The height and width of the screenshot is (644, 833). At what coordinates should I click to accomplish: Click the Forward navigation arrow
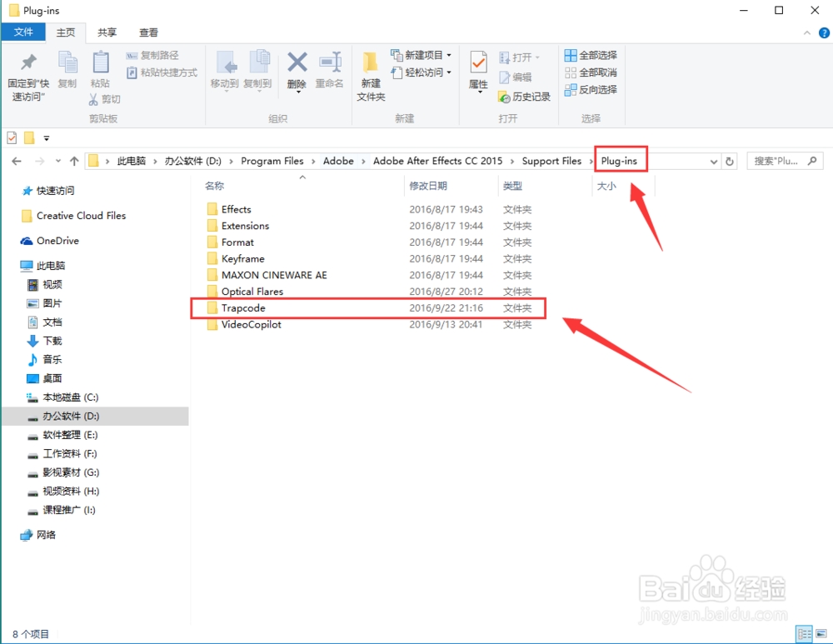click(x=39, y=161)
